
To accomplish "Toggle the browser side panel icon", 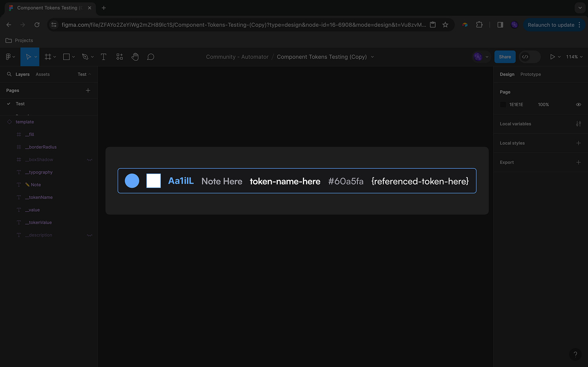I will point(500,25).
